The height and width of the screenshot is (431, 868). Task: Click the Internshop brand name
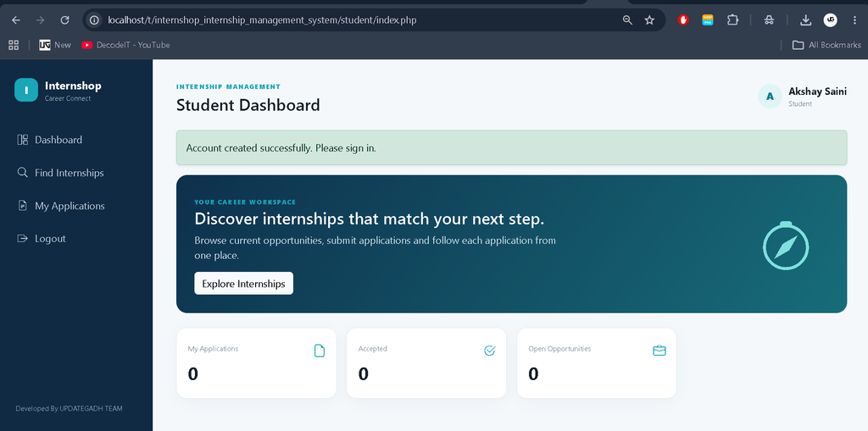pyautogui.click(x=73, y=86)
